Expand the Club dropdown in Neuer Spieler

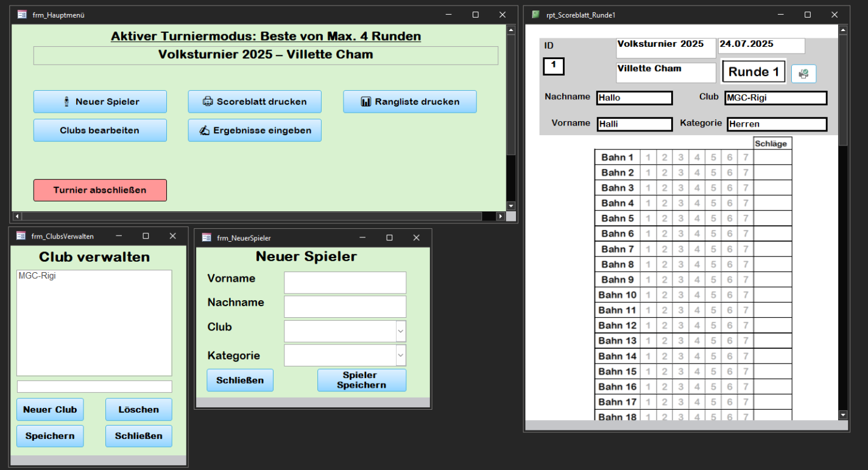[400, 331]
